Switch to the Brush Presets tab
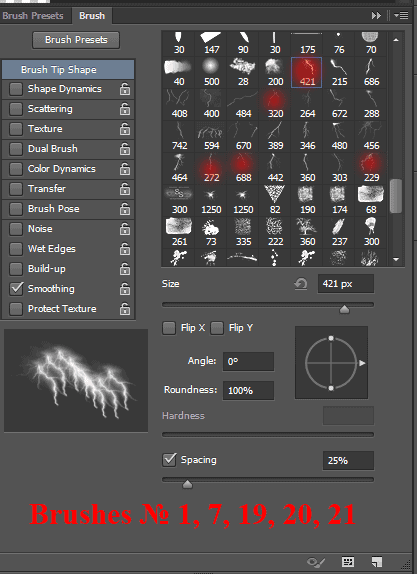Image resolution: width=417 pixels, height=574 pixels. (x=32, y=16)
